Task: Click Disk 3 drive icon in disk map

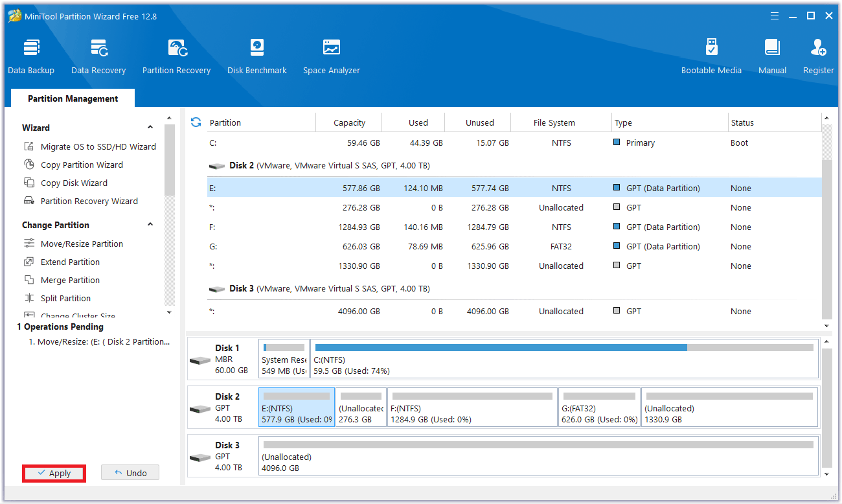Action: [x=199, y=457]
